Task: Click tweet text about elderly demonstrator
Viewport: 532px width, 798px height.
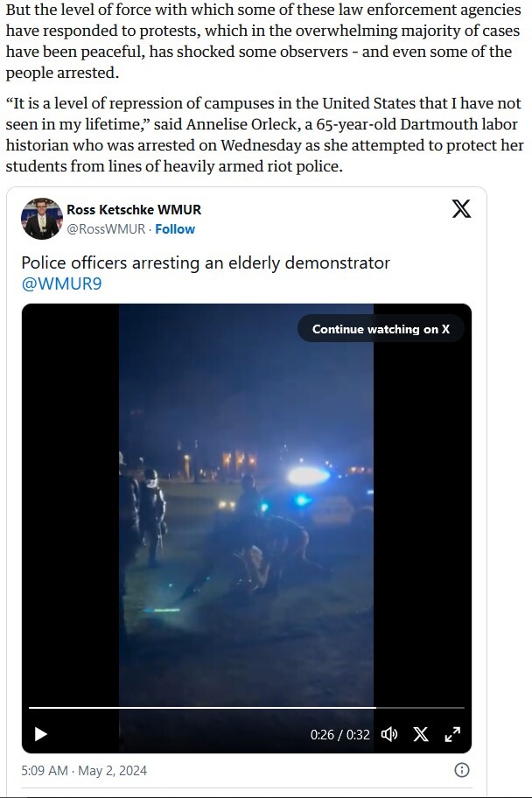Action: click(206, 262)
